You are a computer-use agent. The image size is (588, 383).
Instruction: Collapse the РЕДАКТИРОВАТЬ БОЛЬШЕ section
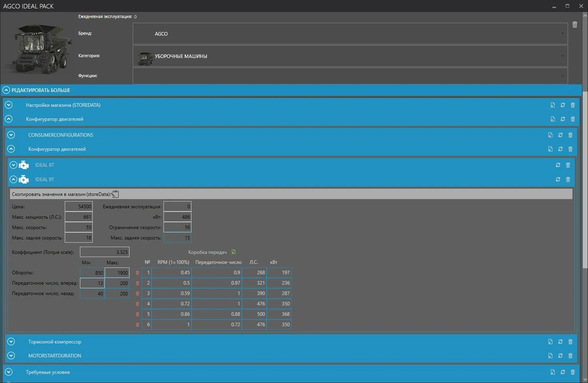click(x=6, y=90)
